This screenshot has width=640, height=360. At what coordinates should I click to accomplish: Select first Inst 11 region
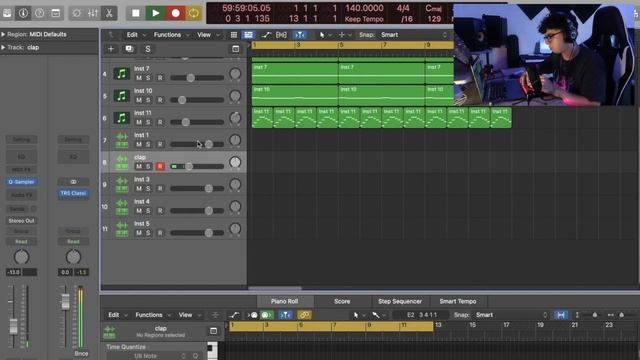[262, 118]
